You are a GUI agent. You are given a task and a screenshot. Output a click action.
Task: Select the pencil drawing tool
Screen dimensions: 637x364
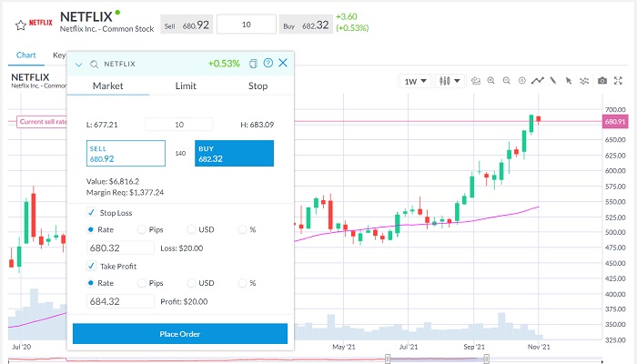pos(553,80)
